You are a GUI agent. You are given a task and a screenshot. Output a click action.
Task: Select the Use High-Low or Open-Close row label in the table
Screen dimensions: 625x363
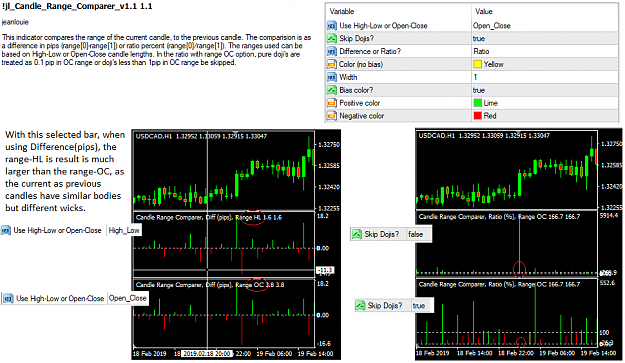point(383,26)
